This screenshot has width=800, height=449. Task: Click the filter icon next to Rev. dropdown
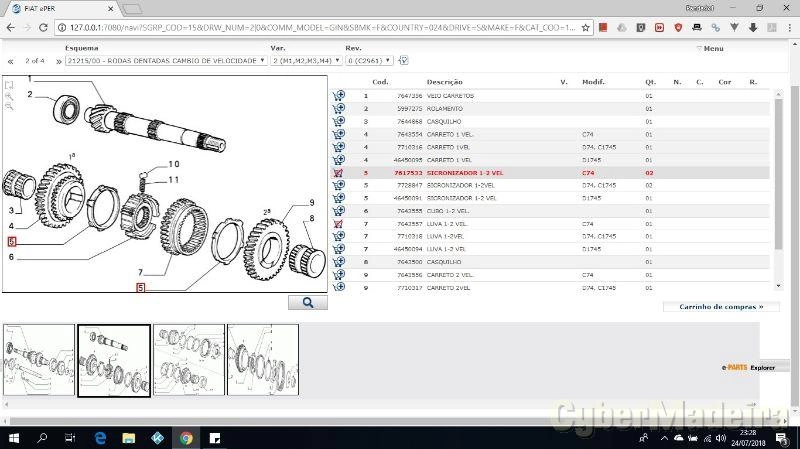coord(403,60)
